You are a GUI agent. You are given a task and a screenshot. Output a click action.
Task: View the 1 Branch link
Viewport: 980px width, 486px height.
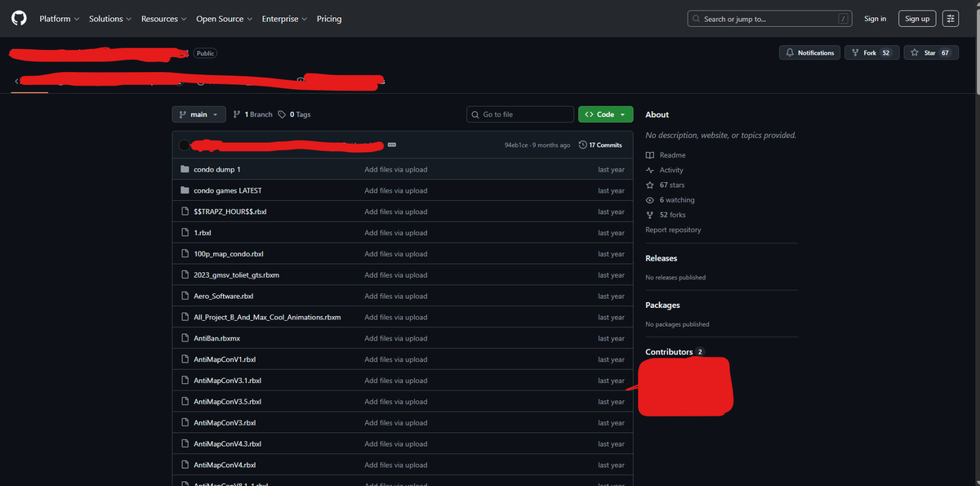(x=253, y=114)
